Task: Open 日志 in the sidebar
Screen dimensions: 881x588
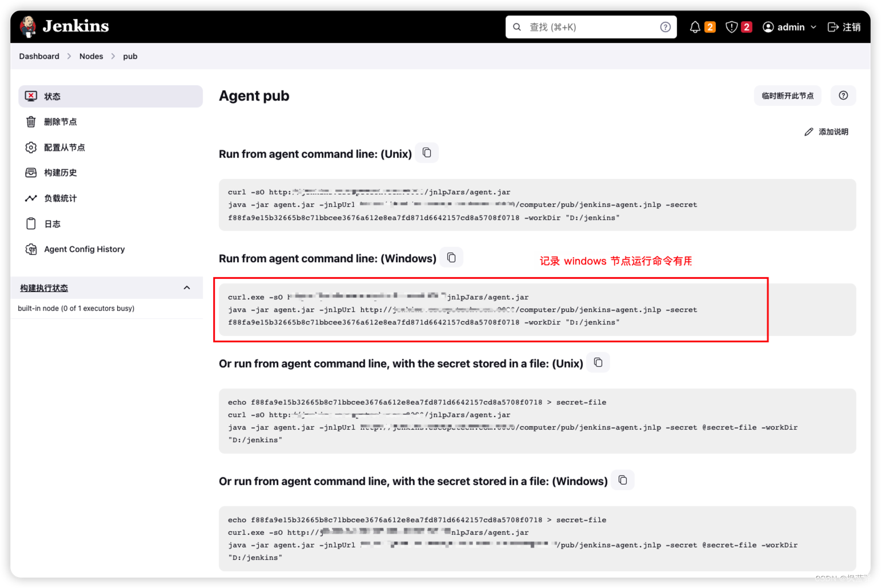Action: click(111, 224)
